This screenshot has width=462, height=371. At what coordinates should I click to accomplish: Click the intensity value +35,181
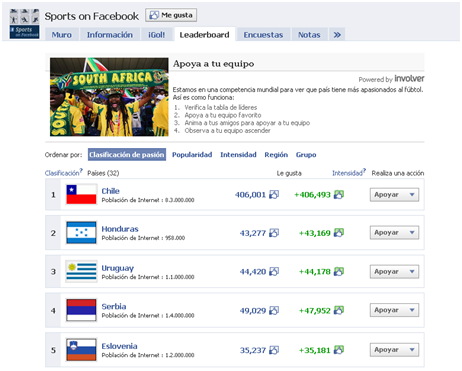point(315,350)
